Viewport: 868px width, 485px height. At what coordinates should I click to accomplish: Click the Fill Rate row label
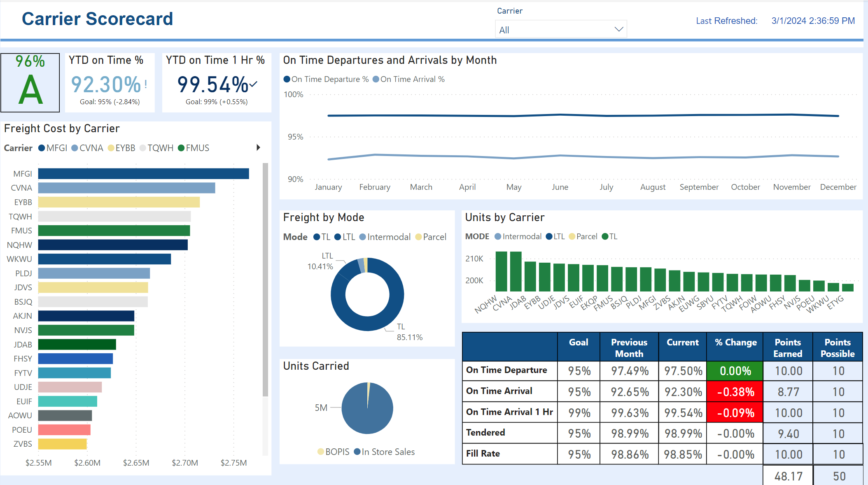point(483,453)
